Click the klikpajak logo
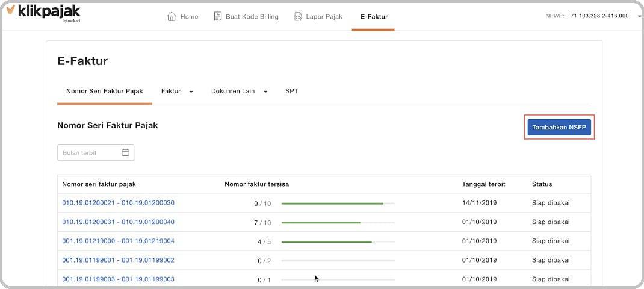 [x=43, y=12]
